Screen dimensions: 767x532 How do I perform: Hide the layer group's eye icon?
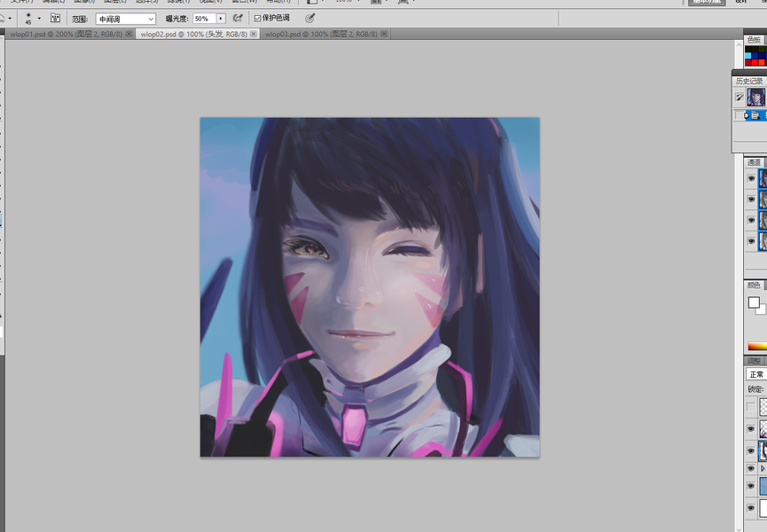(x=751, y=469)
